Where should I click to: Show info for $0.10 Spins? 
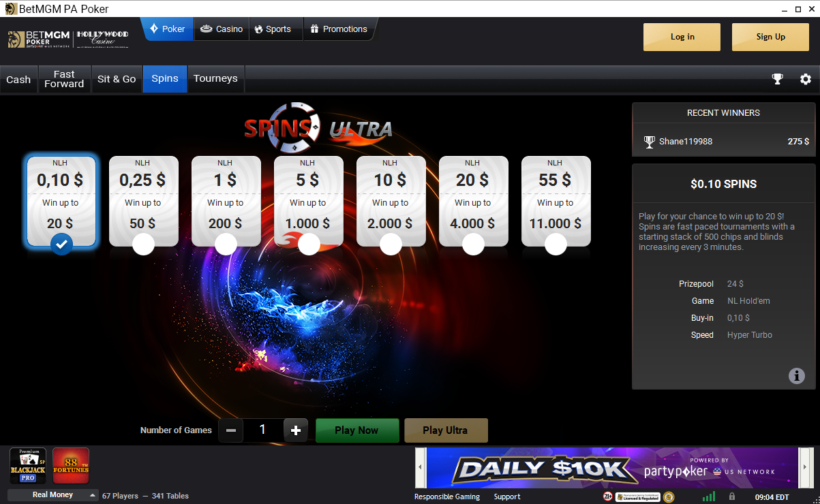click(796, 375)
